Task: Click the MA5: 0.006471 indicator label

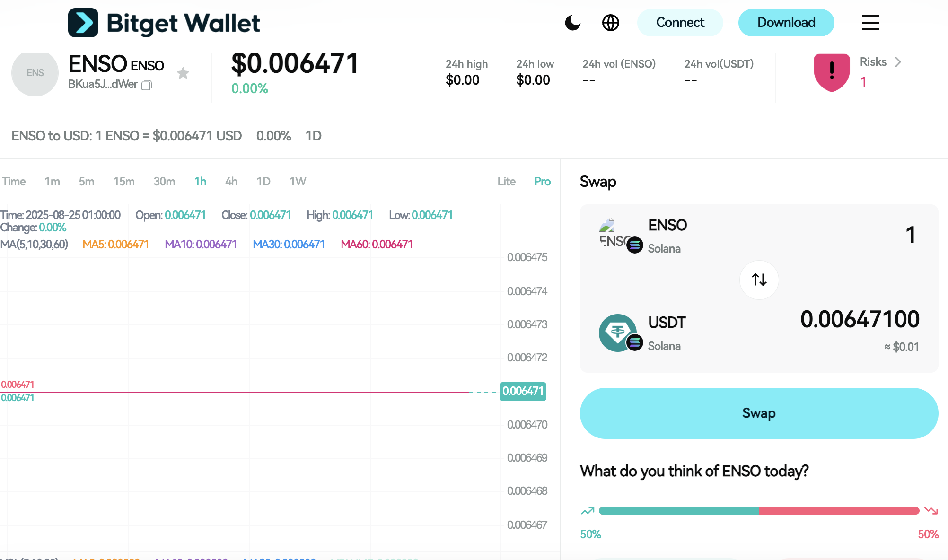Action: pyautogui.click(x=115, y=245)
